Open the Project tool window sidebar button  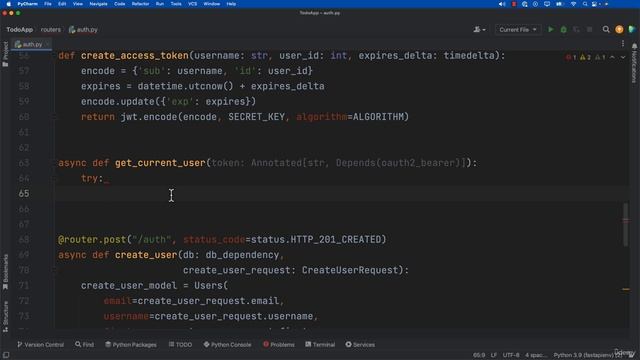(5, 54)
